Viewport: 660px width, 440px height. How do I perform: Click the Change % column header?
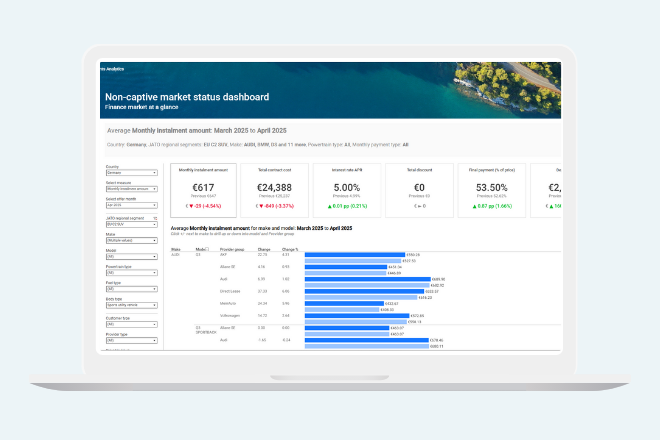(291, 249)
